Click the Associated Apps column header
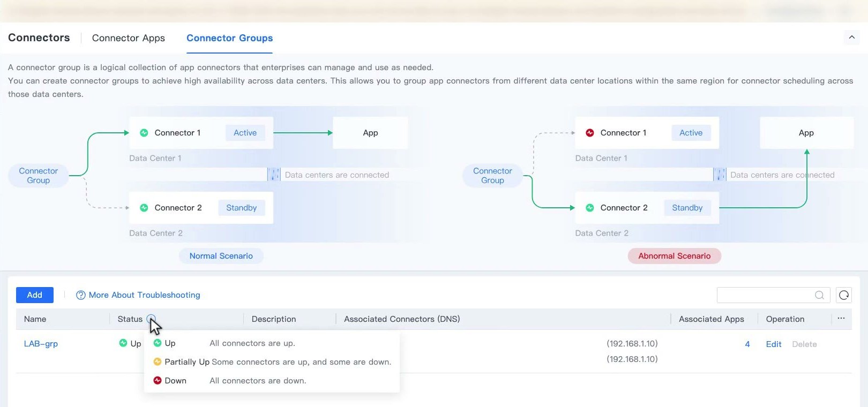The width and height of the screenshot is (868, 407). (712, 319)
